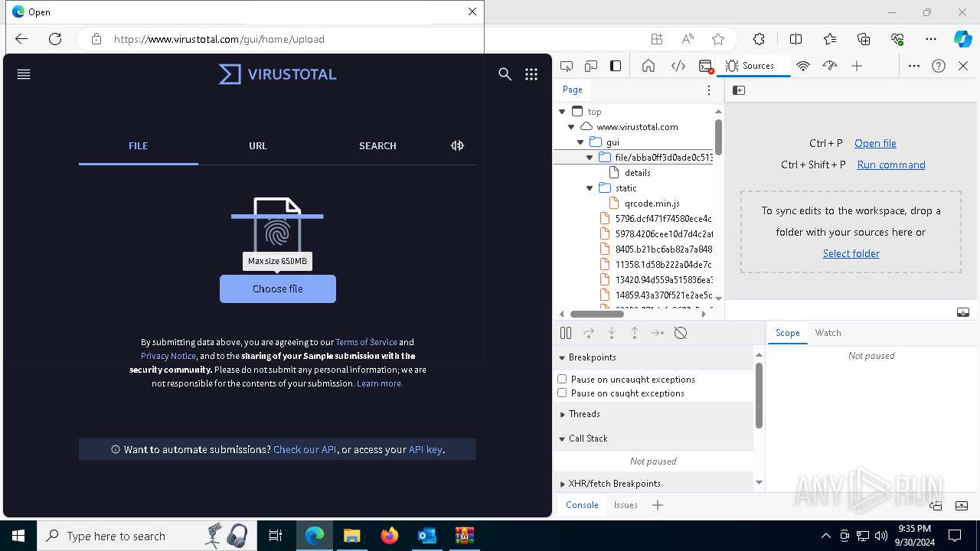Open the API key link
This screenshot has height=551, width=980.
[426, 449]
